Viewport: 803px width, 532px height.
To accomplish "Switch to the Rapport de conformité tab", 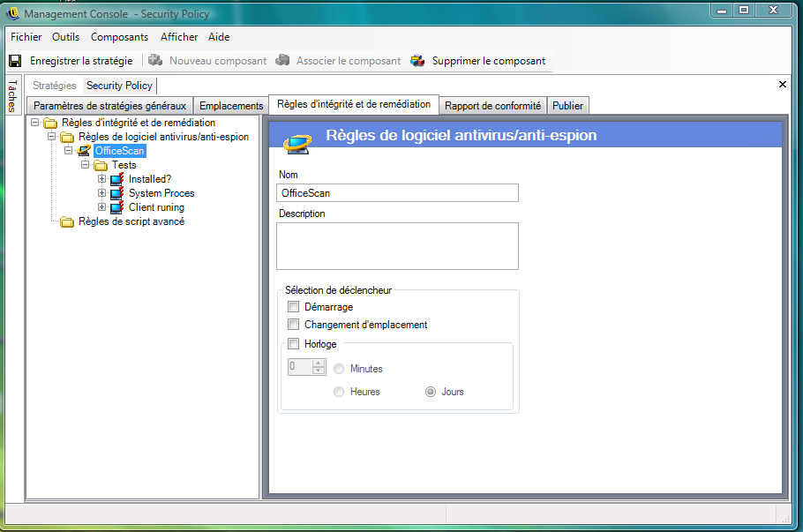I will 492,106.
